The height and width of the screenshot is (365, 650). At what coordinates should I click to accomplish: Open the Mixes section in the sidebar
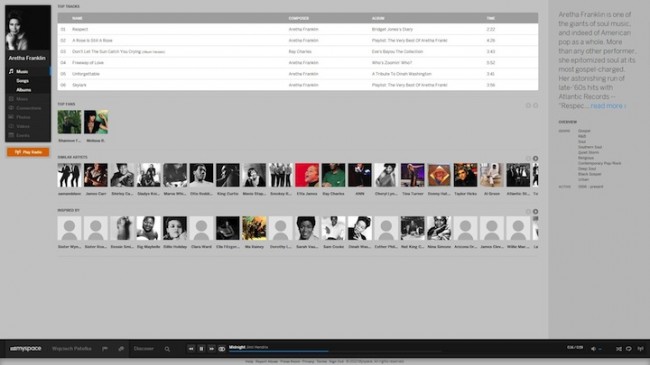tap(22, 99)
